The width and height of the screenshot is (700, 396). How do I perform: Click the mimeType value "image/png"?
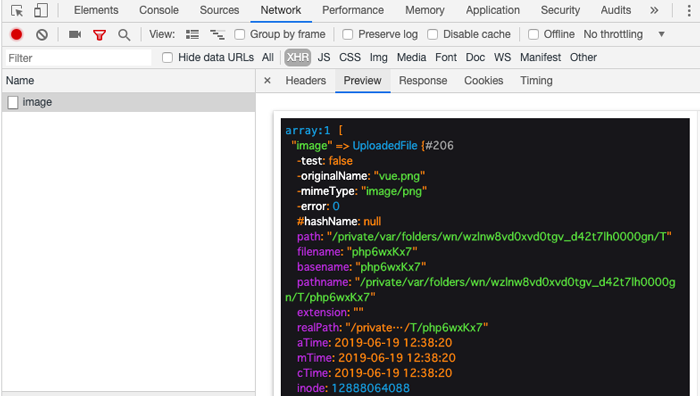[x=394, y=191]
